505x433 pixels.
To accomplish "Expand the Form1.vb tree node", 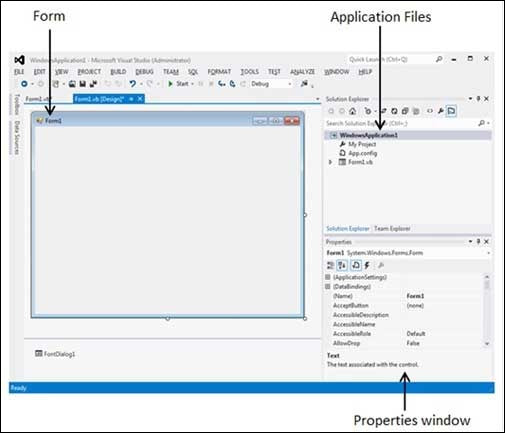I will coord(330,162).
